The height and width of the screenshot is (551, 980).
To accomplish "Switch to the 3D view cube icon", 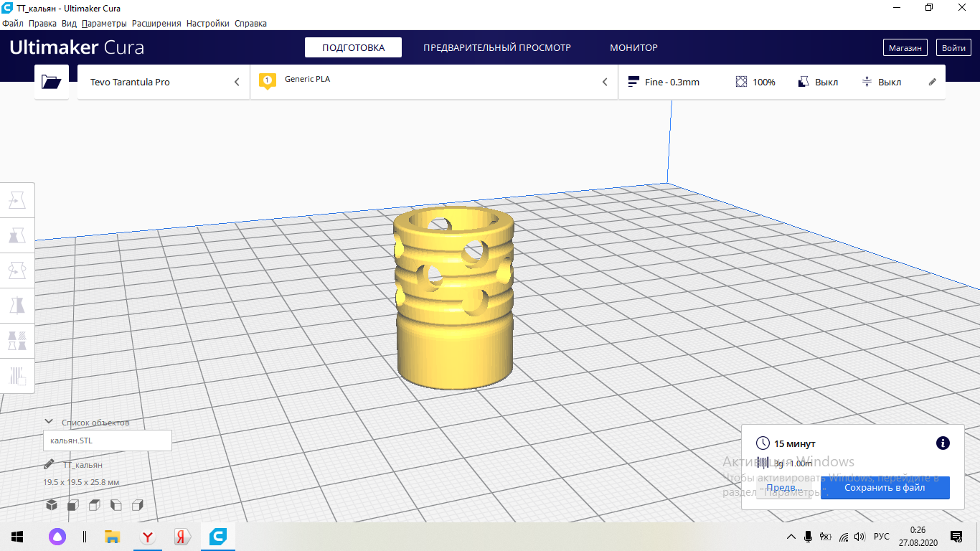I will [52, 505].
